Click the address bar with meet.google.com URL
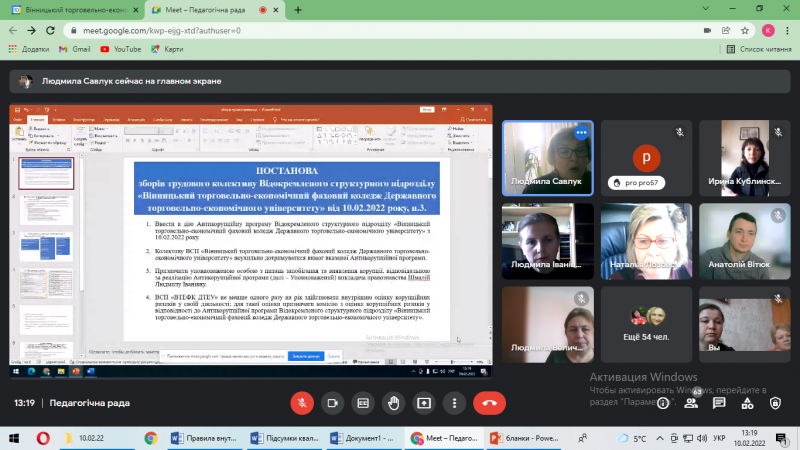Image resolution: width=800 pixels, height=450 pixels. tap(383, 31)
